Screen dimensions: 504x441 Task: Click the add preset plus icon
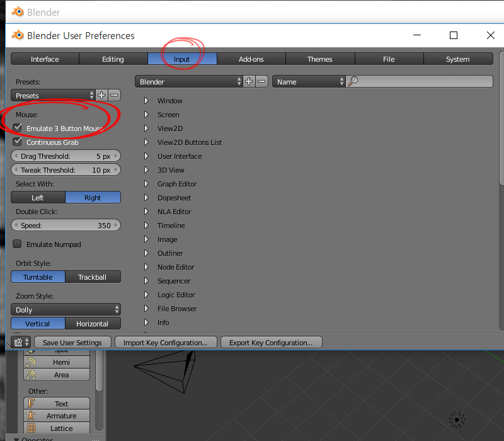(101, 96)
